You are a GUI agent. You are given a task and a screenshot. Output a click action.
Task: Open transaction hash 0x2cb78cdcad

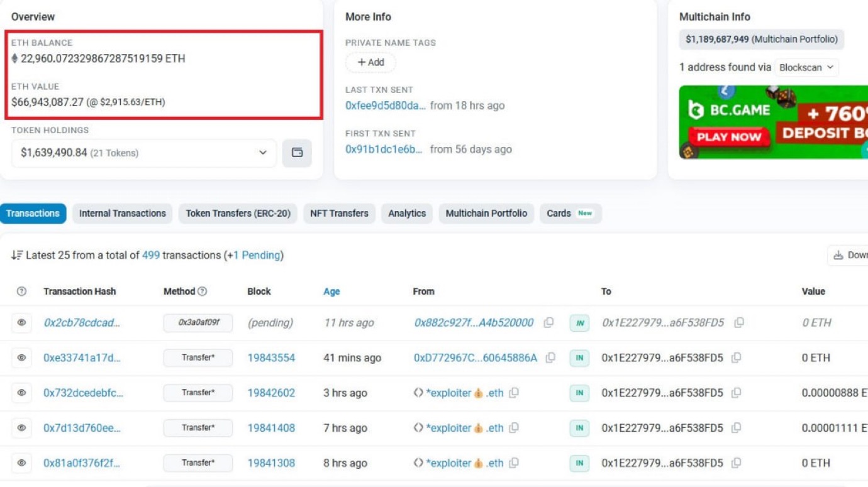point(82,323)
